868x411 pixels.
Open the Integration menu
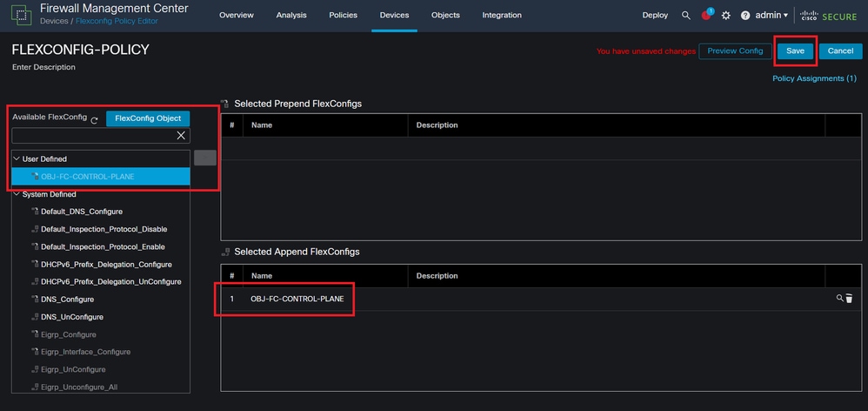[x=502, y=16]
